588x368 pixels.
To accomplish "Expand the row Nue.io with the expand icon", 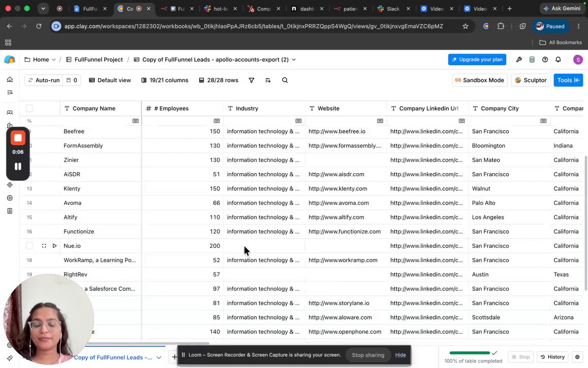I will (x=44, y=246).
